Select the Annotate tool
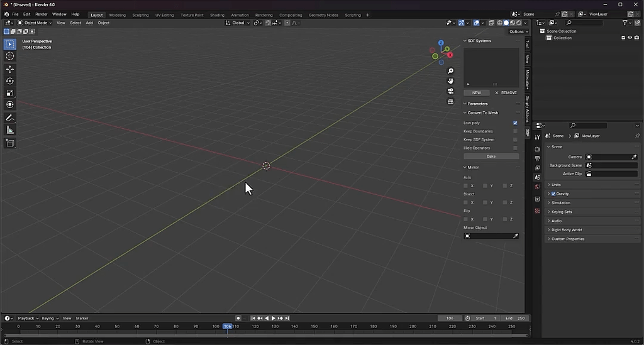This screenshot has height=345, width=644. coord(10,118)
